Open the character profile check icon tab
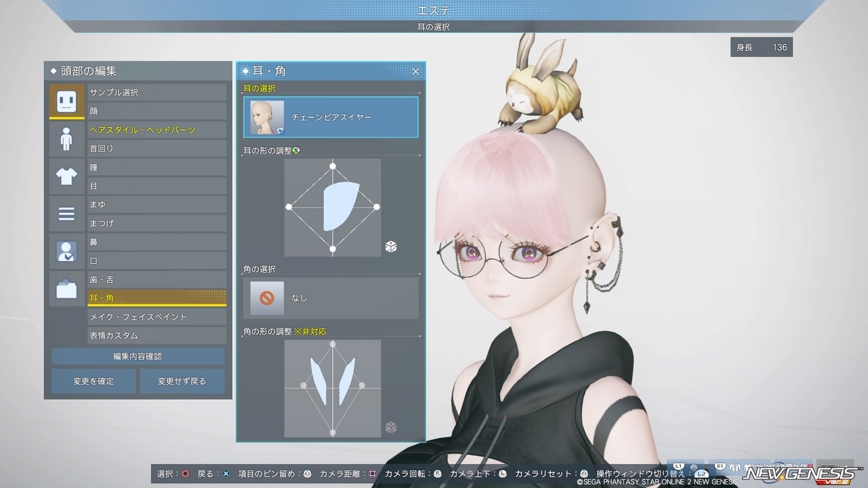The image size is (868, 488). pos(67,252)
